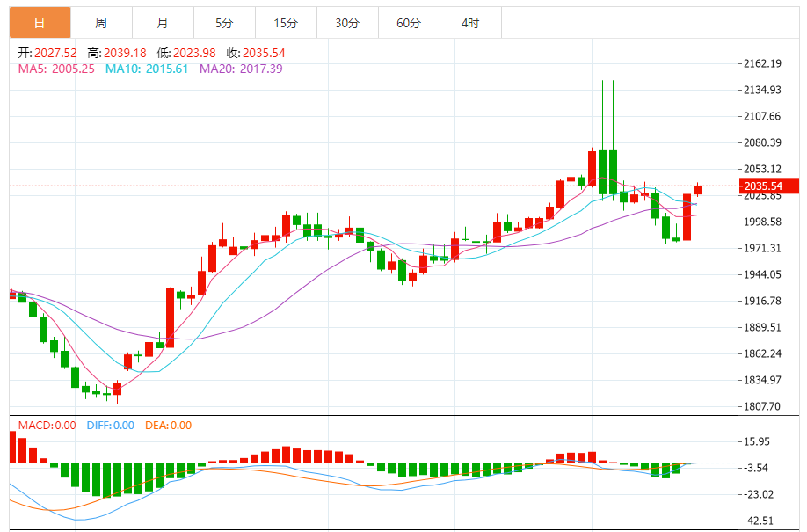Open the 15分 timeframe tab
The image size is (807, 532).
(286, 23)
